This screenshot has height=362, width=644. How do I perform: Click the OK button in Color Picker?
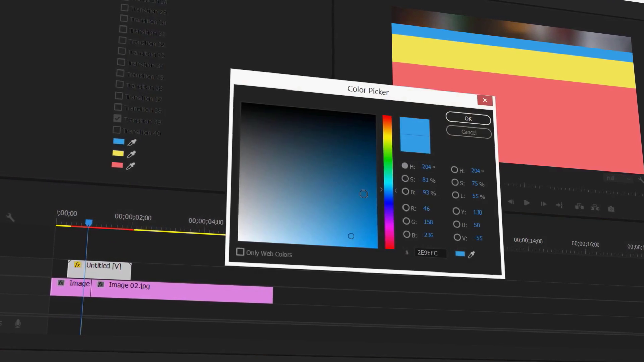[x=468, y=119]
